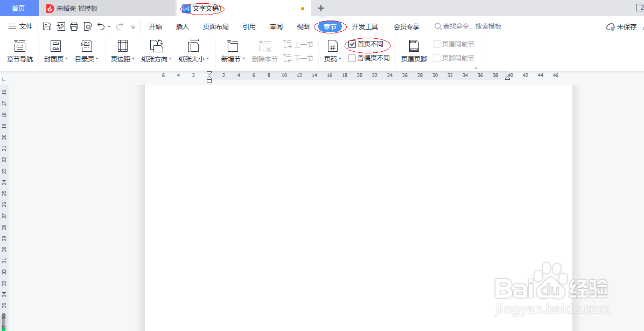Switch to the 插入 ribbon tab
The width and height of the screenshot is (644, 331).
[182, 26]
